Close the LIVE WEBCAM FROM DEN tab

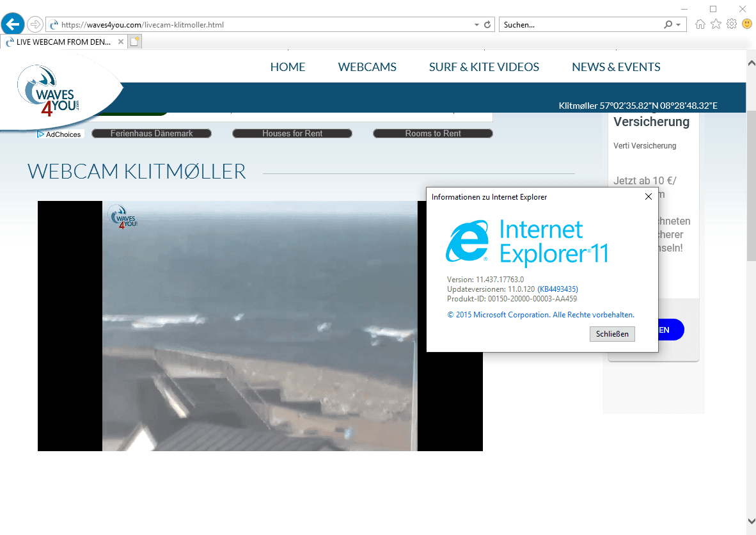tap(121, 42)
